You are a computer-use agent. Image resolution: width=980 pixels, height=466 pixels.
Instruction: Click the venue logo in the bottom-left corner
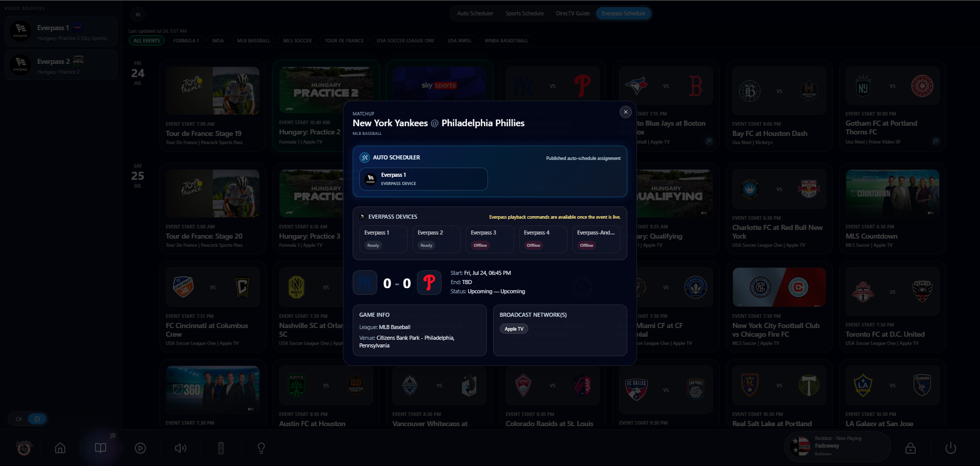[23, 448]
